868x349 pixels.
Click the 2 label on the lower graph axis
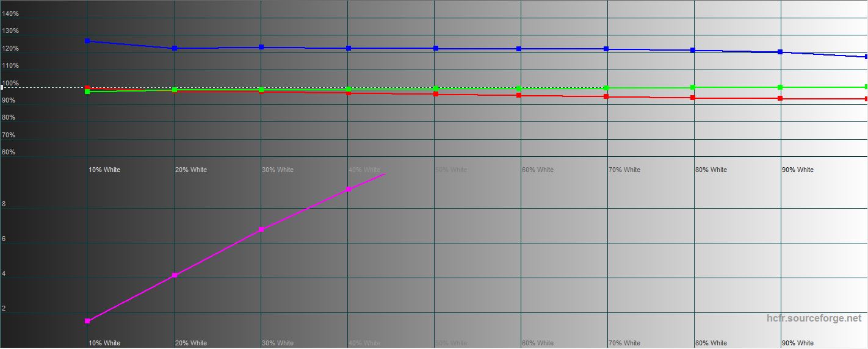tap(4, 309)
